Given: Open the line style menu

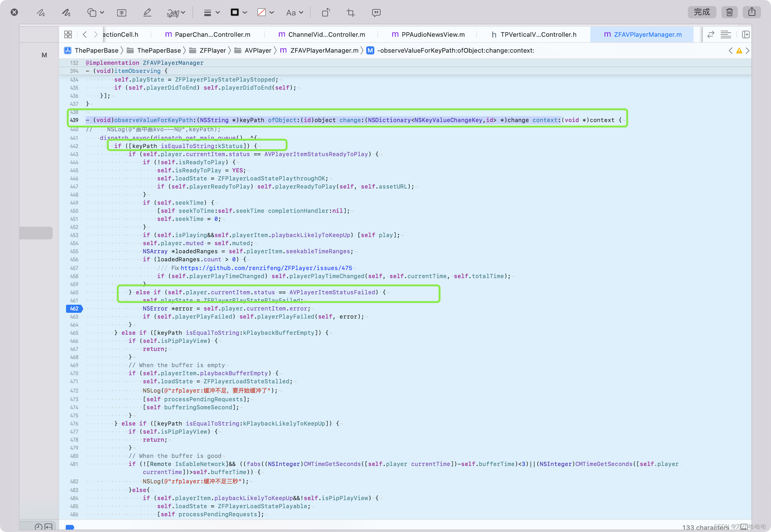Looking at the screenshot, I should [x=207, y=13].
